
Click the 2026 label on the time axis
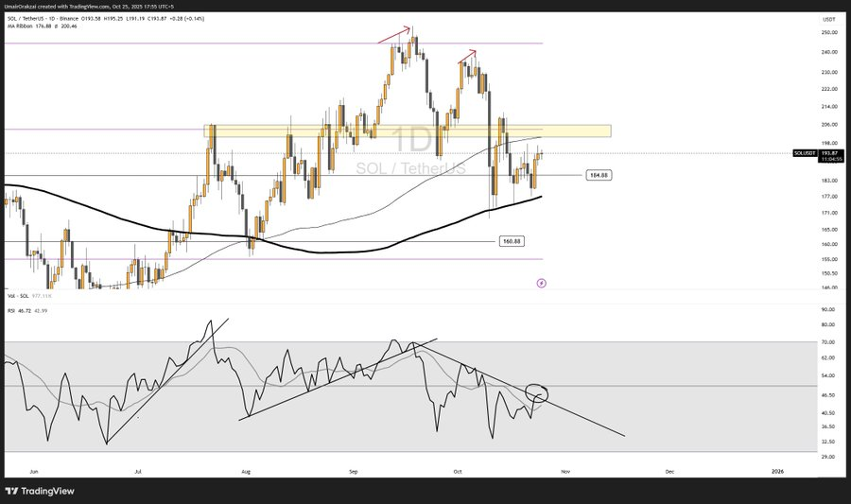coord(777,470)
